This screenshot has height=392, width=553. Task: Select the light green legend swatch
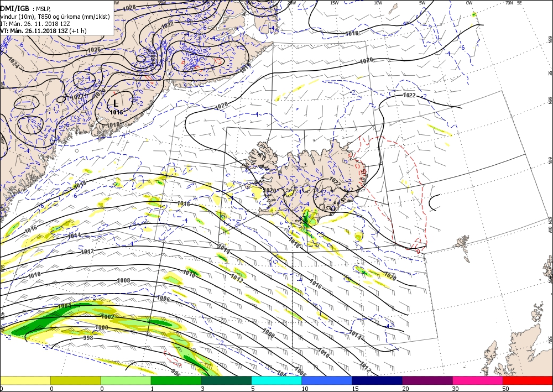126,380
